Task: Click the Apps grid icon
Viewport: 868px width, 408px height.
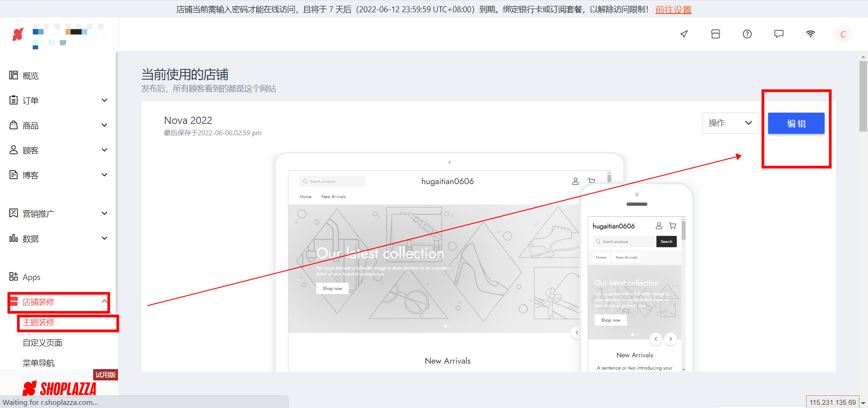Action: click(14, 276)
